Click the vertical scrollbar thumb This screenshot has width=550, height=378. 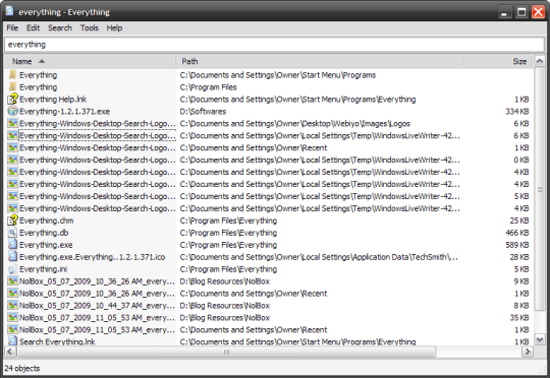click(x=539, y=189)
